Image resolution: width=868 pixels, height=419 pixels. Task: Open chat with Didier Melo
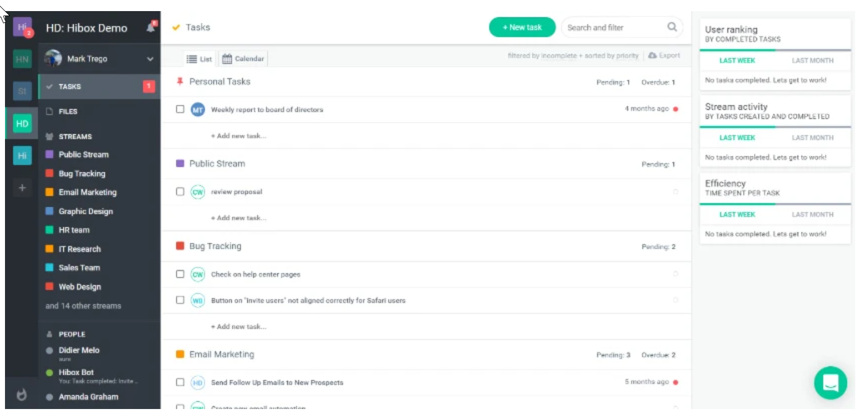click(79, 350)
